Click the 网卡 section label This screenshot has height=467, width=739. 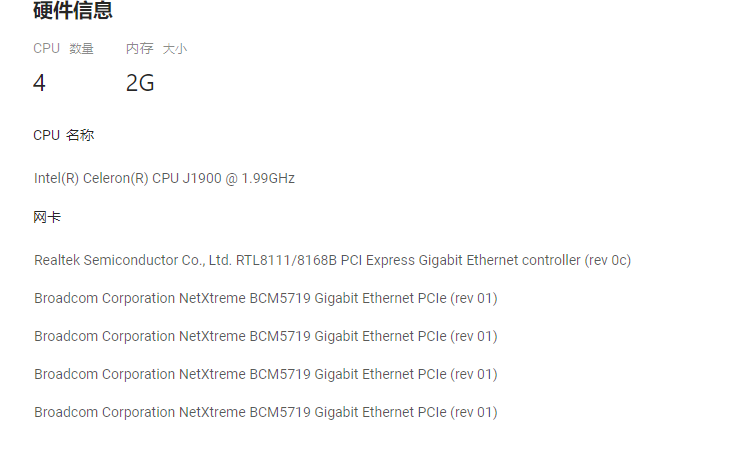coord(47,217)
